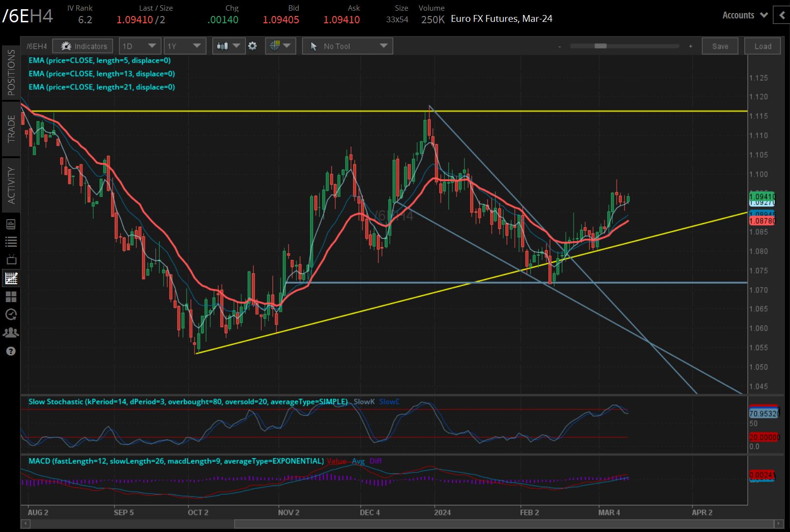The width and height of the screenshot is (790, 532).
Task: Expand the No Tool drawing dropdown
Action: [347, 46]
